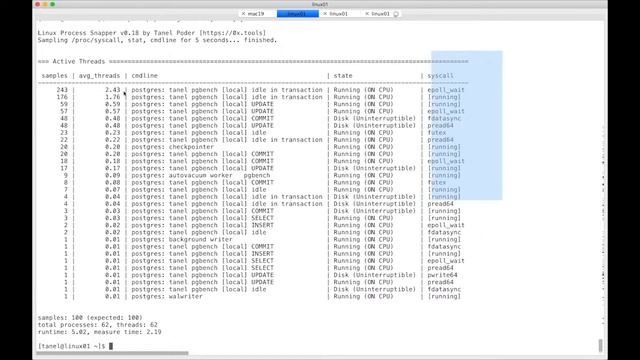Screen dimensions: 640x360
Task: Click 'Sampling /proc/syscall, stat, cmdline' line
Action: point(157,40)
